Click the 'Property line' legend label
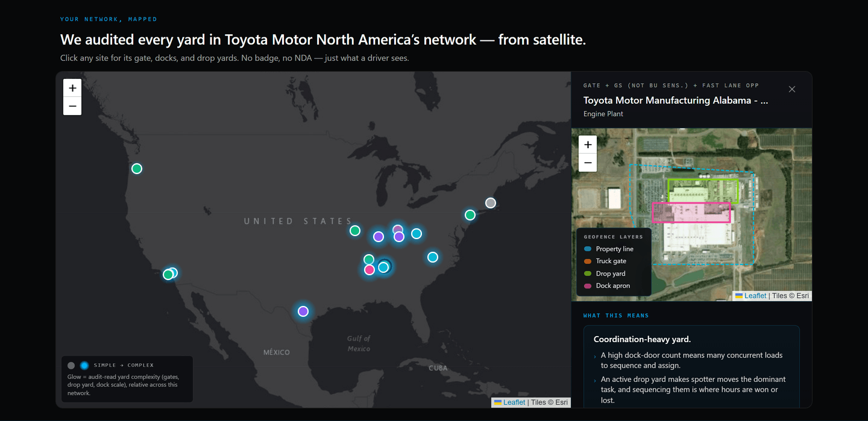Image resolution: width=868 pixels, height=421 pixels. click(x=615, y=249)
